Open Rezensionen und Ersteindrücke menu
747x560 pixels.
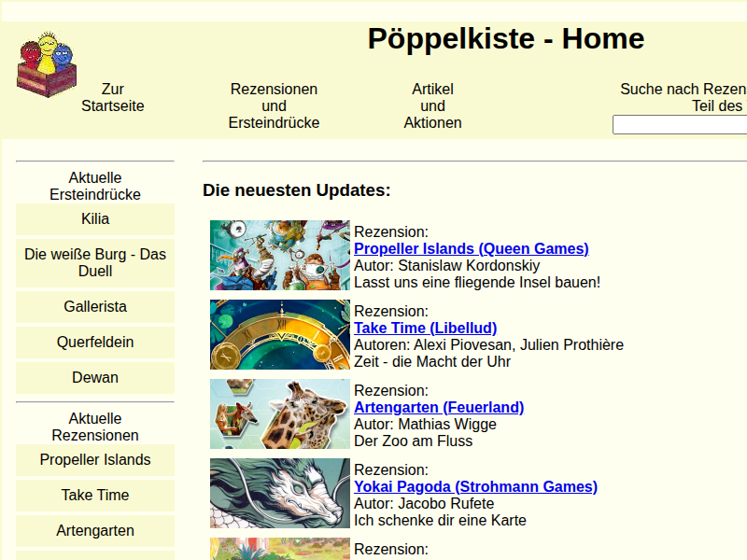pyautogui.click(x=274, y=105)
